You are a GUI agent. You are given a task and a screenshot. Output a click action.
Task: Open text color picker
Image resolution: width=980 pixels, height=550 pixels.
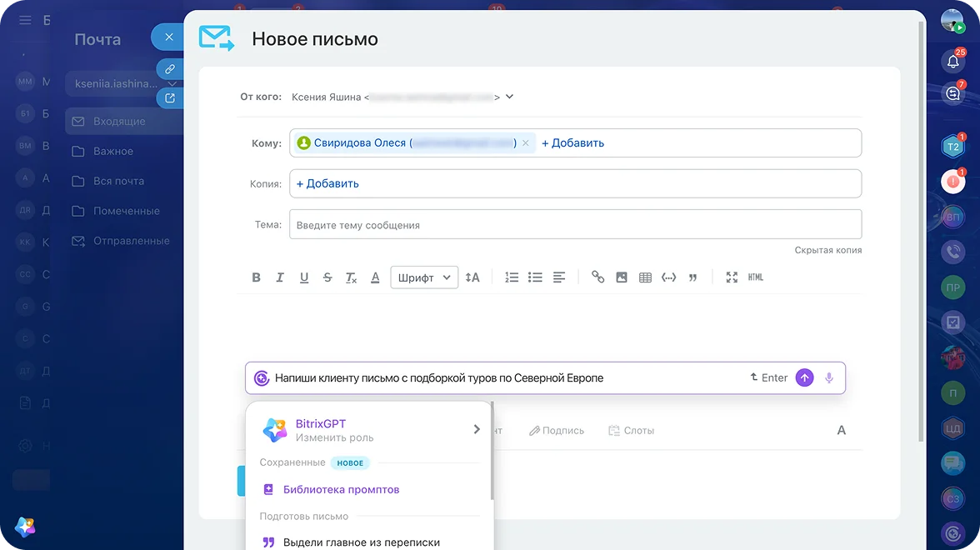click(x=375, y=277)
